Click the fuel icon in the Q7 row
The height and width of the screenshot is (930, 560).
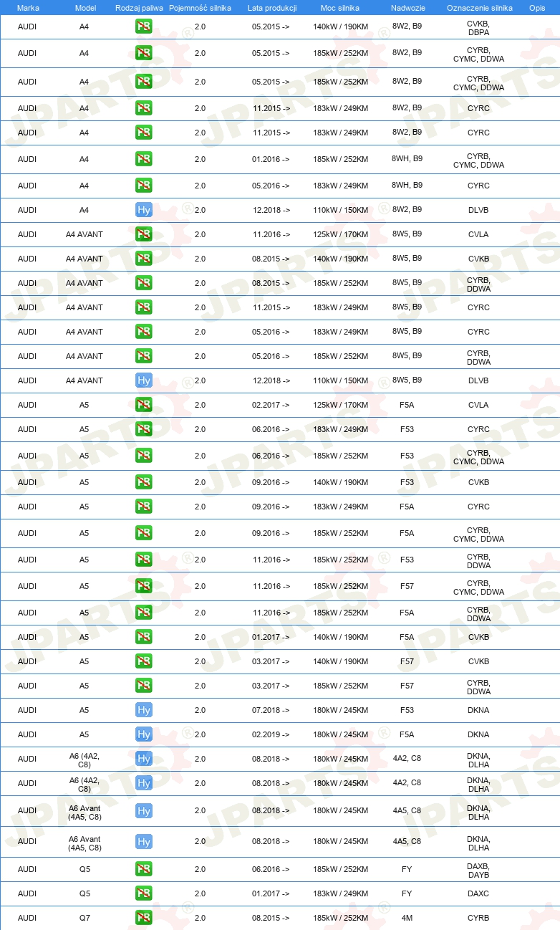coord(144,918)
